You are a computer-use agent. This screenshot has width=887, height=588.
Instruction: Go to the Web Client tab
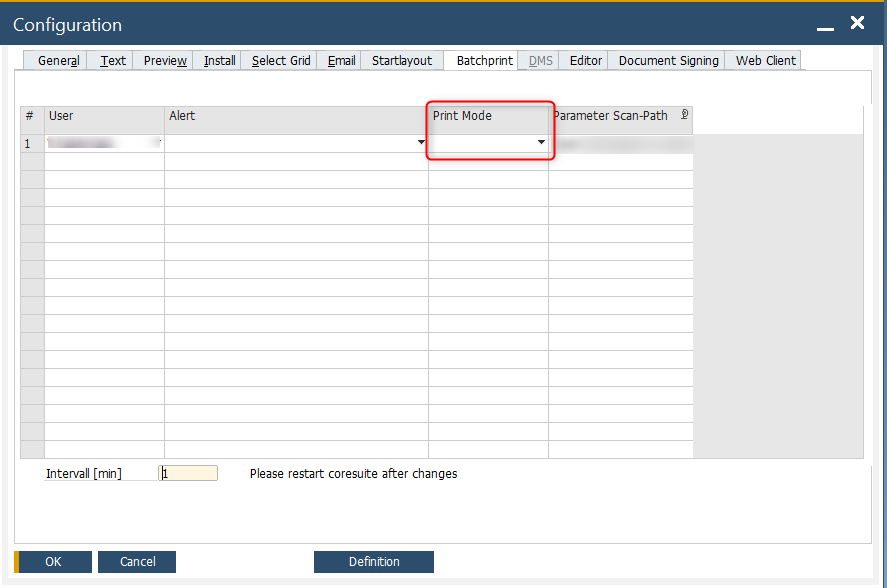765,61
